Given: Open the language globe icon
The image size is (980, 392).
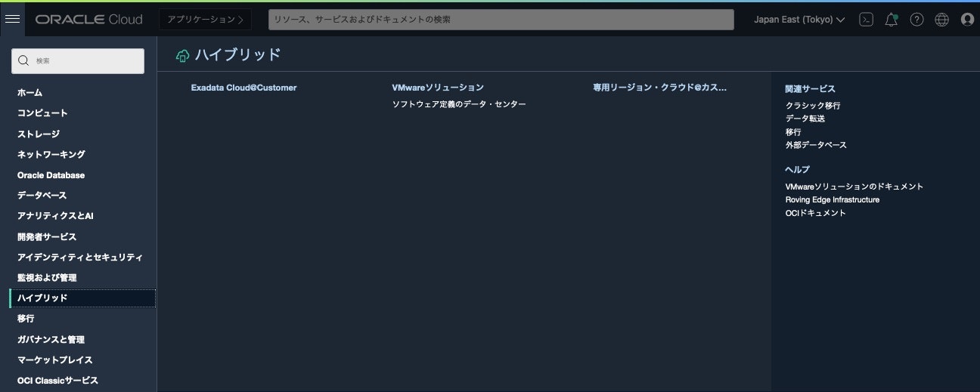Looking at the screenshot, I should click(x=941, y=20).
